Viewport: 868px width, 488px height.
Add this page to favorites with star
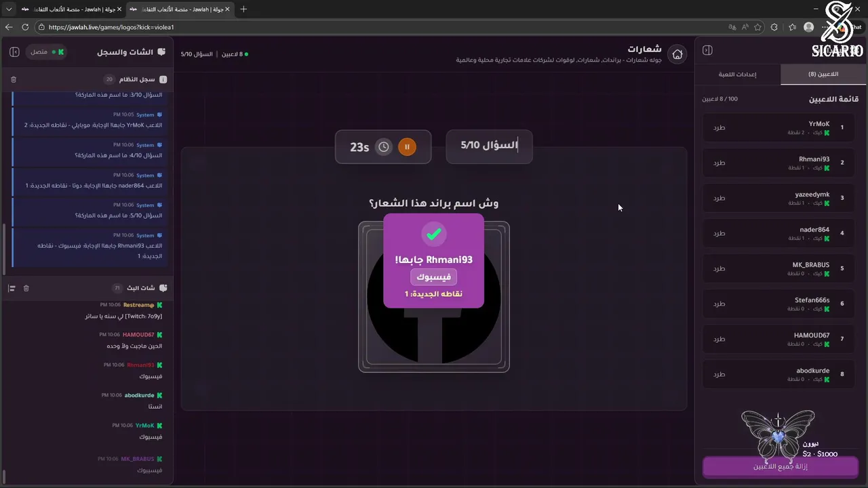[757, 27]
